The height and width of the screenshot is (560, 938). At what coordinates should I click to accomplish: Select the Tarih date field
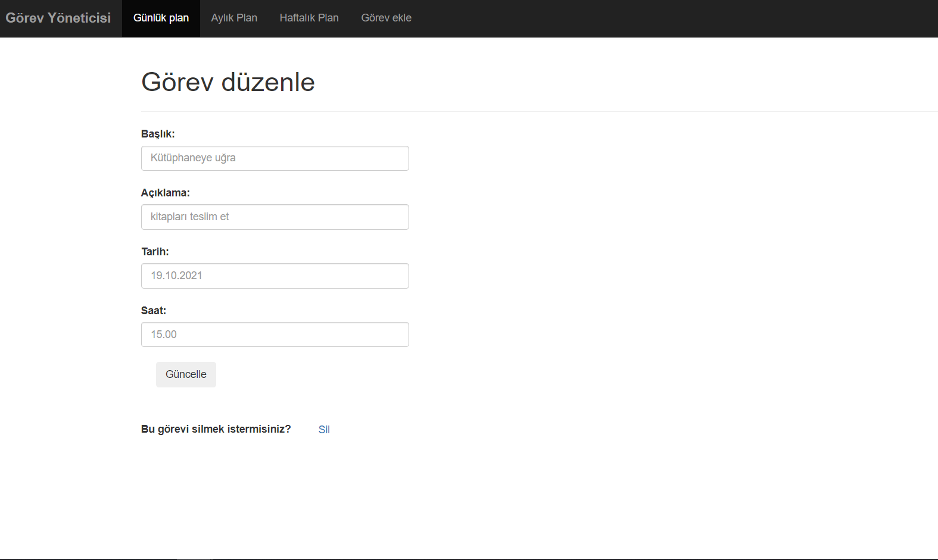[x=275, y=276]
